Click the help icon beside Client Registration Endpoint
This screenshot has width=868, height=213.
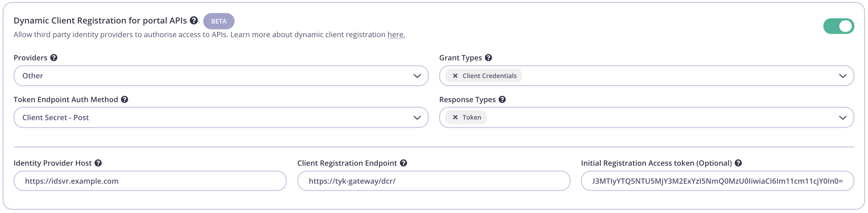point(404,163)
